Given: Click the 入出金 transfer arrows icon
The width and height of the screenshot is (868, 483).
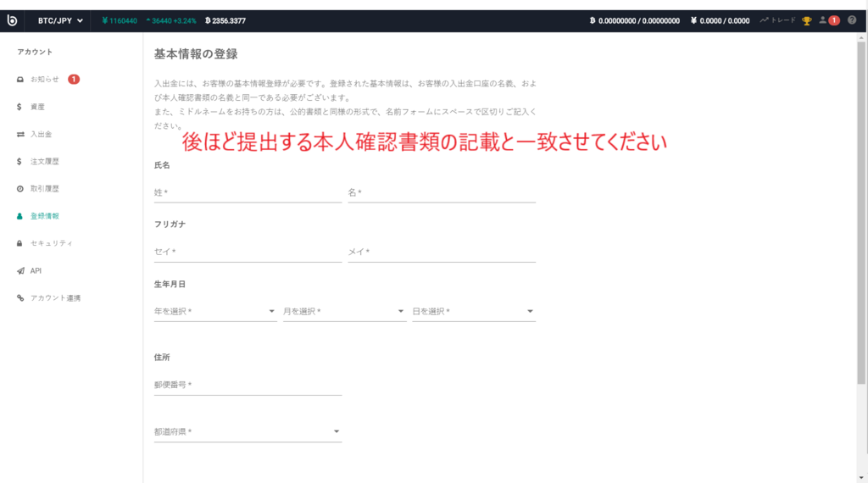Looking at the screenshot, I should (x=19, y=134).
